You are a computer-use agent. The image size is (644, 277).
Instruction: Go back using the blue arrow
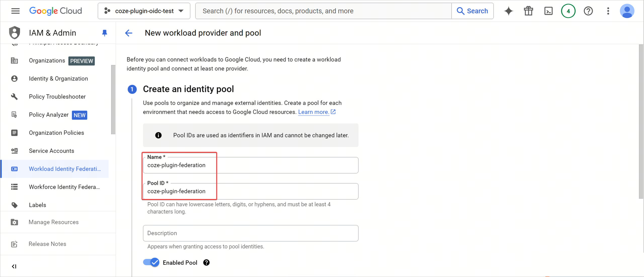tap(129, 33)
